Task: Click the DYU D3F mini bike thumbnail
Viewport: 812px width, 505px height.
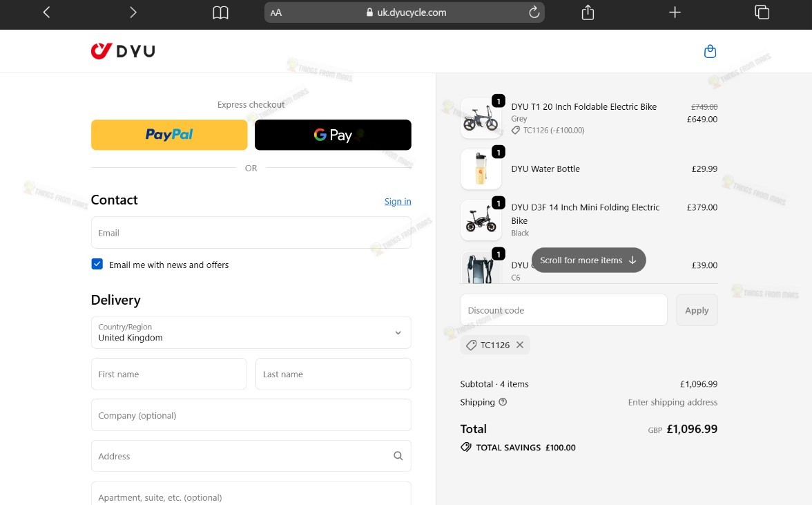Action: 481,220
